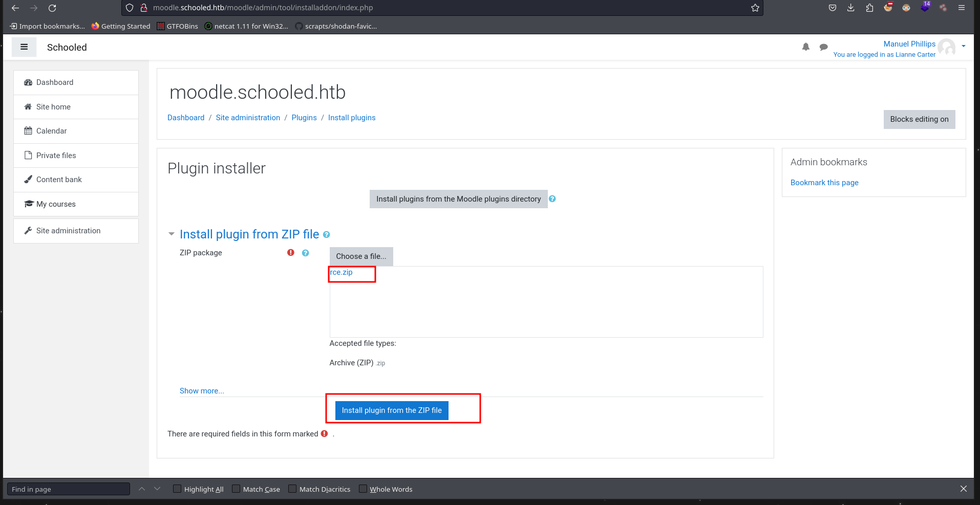
Task: Click in the Find in page field
Action: point(68,489)
